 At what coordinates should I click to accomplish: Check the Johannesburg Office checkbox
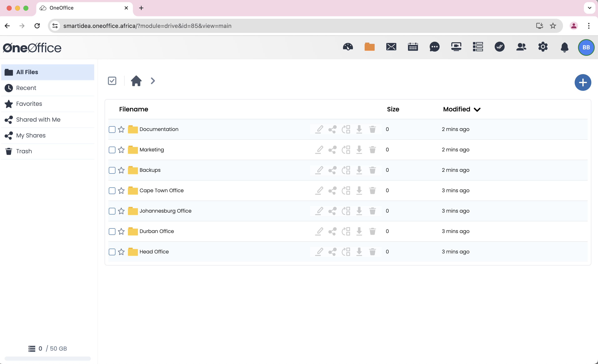coord(112,211)
